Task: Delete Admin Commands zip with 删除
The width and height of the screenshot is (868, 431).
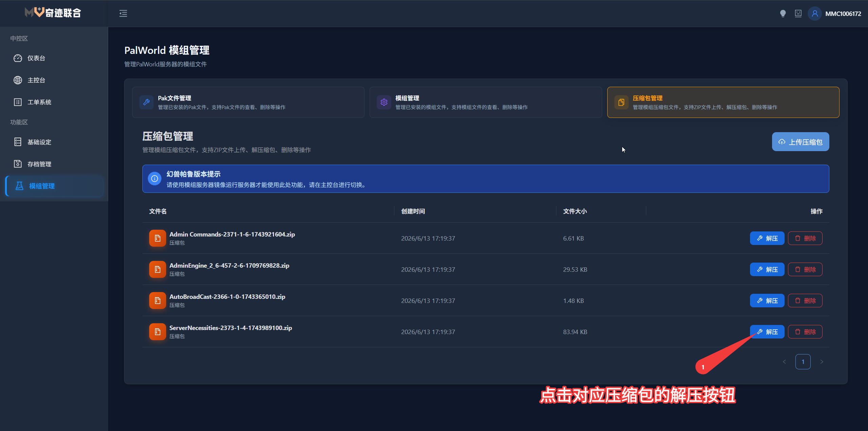Action: coord(805,238)
